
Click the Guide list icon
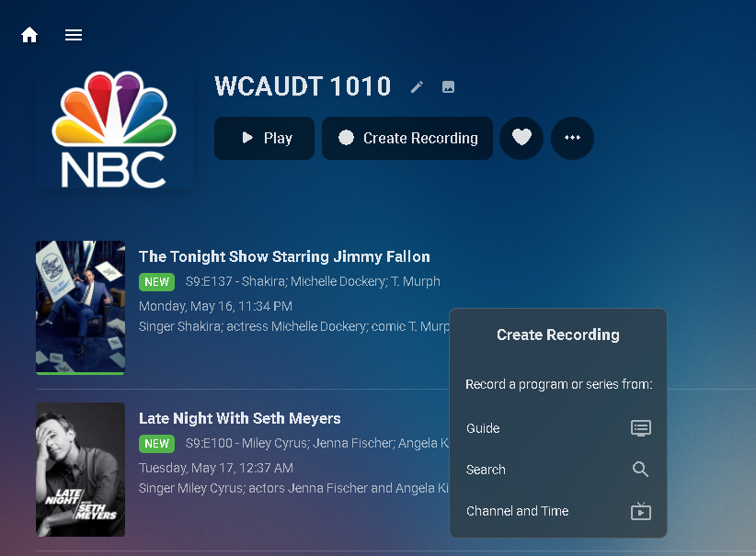pos(641,428)
